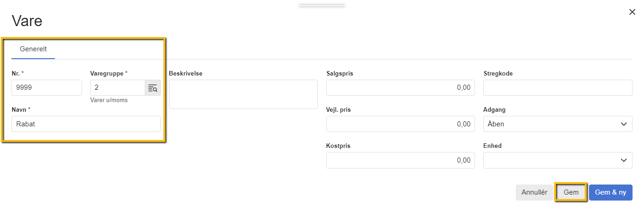The height and width of the screenshot is (212, 644).
Task: Open the Enhed dropdown
Action: point(557,160)
